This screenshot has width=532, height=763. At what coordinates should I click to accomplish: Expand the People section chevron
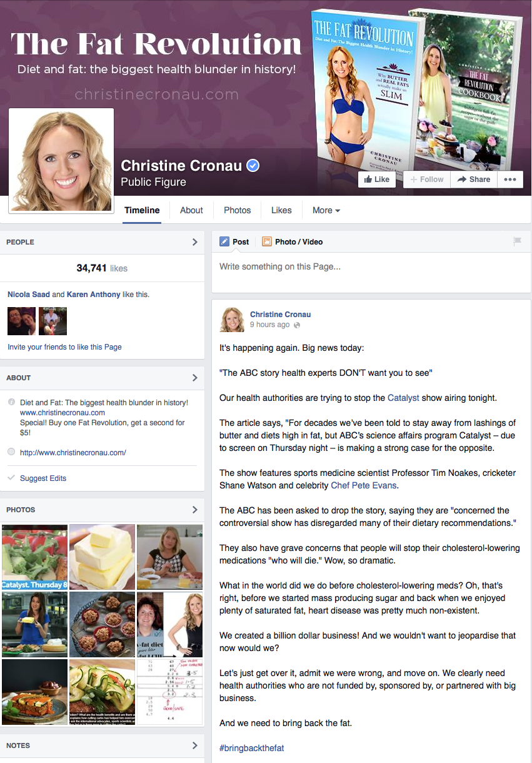point(194,242)
